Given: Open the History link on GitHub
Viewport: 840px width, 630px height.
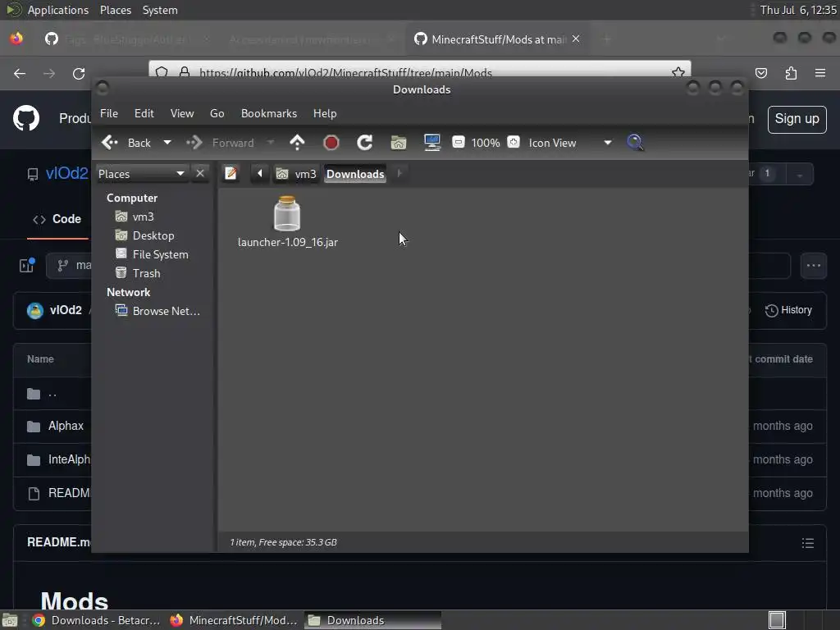Looking at the screenshot, I should pyautogui.click(x=788, y=310).
